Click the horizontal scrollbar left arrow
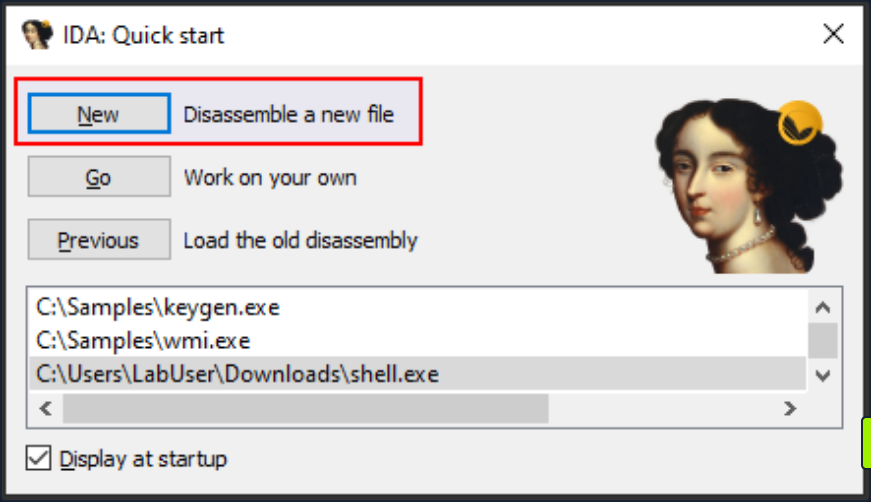This screenshot has height=502, width=871. point(44,408)
